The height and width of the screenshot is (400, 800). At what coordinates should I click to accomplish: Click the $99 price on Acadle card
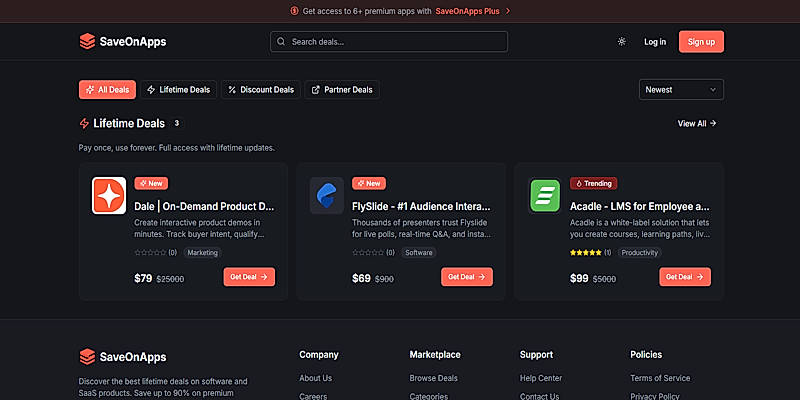point(579,279)
